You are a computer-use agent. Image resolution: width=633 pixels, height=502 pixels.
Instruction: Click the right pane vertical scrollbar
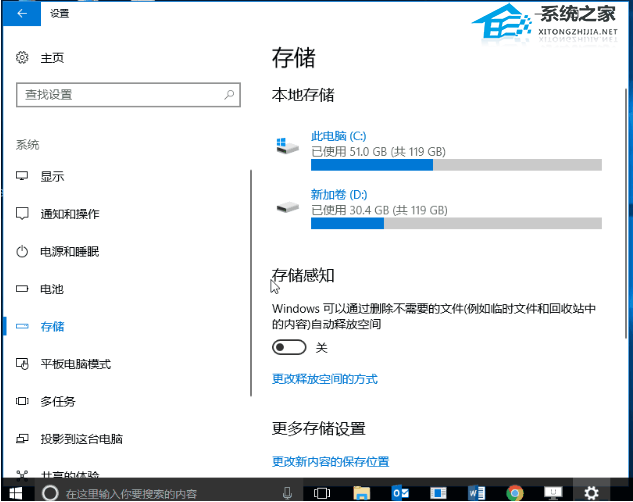(x=626, y=212)
